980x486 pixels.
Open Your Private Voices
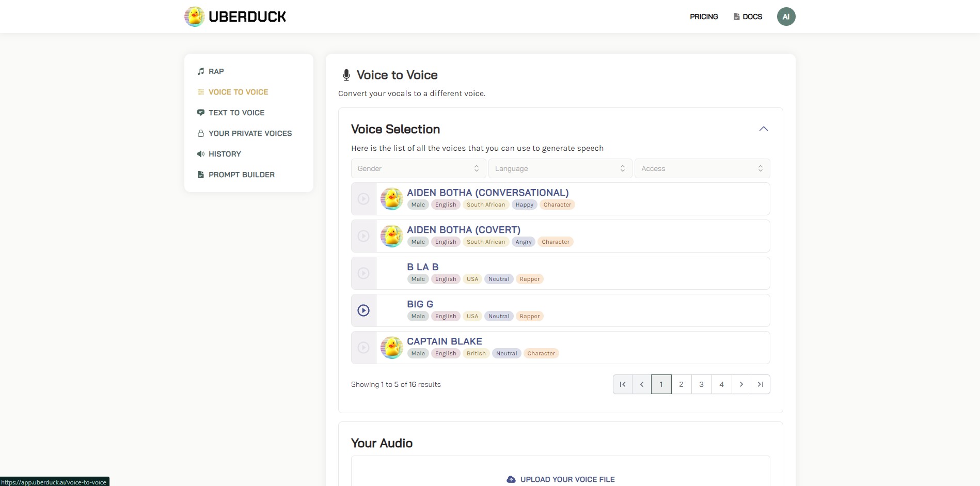tap(250, 133)
